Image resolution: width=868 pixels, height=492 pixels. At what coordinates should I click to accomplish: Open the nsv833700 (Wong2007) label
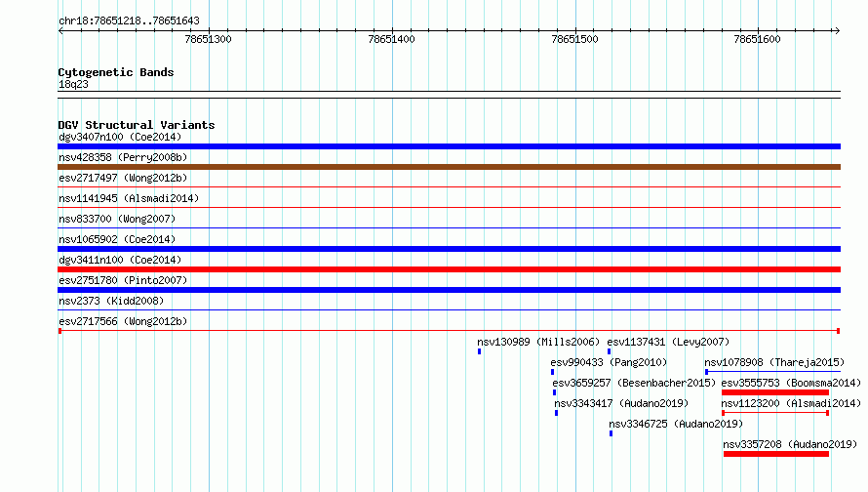[x=117, y=219]
